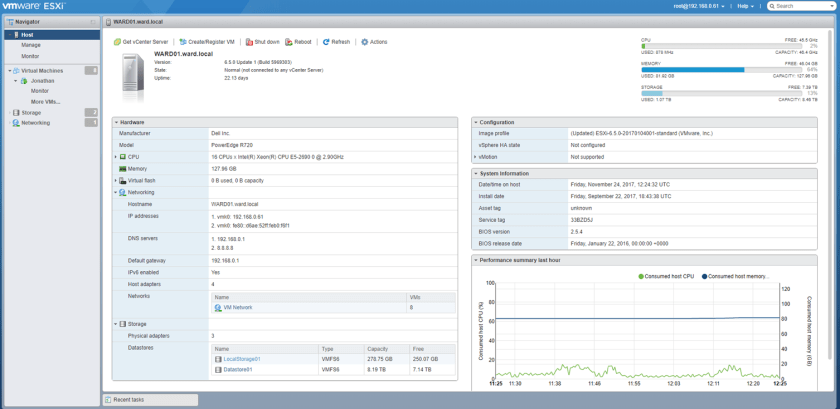Collapse the Networking section in Hardware
Image resolution: width=840 pixels, height=409 pixels.
(x=116, y=192)
